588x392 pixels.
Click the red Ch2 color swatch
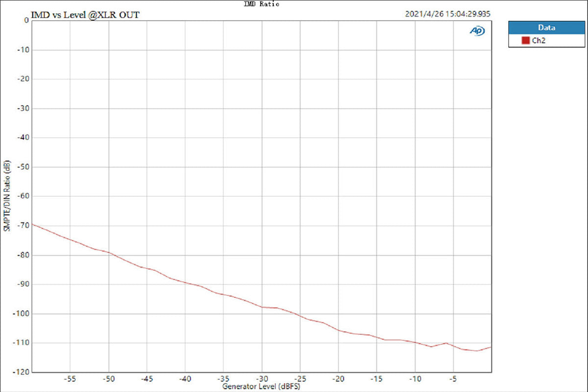525,41
